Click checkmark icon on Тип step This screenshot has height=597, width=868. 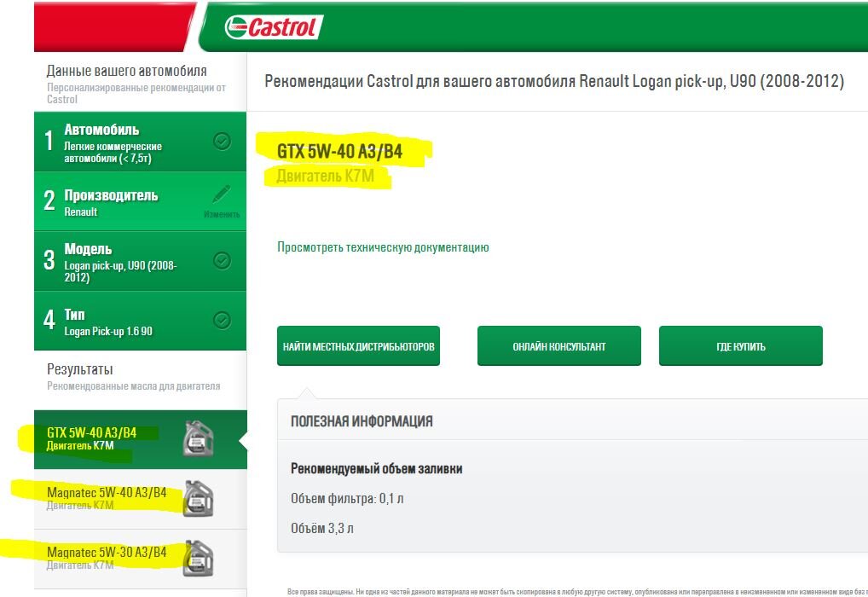point(222,320)
